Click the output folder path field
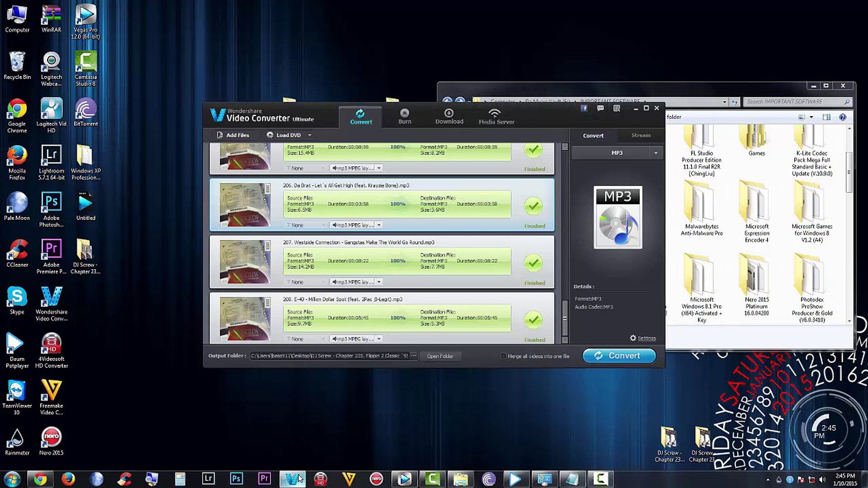 [x=330, y=356]
